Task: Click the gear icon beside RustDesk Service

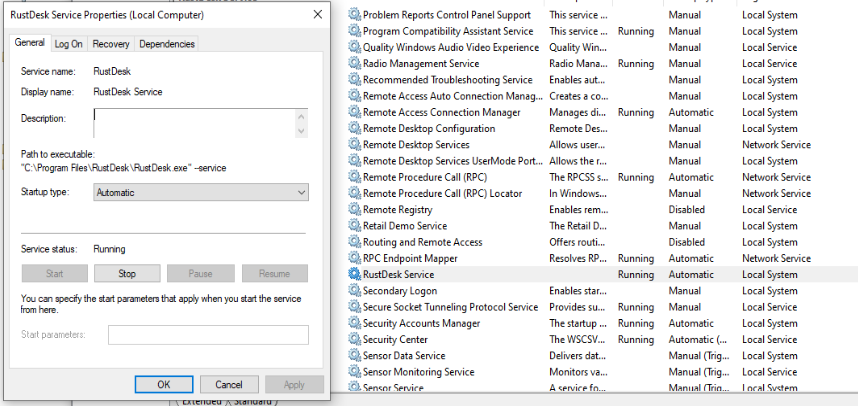Action: click(355, 275)
